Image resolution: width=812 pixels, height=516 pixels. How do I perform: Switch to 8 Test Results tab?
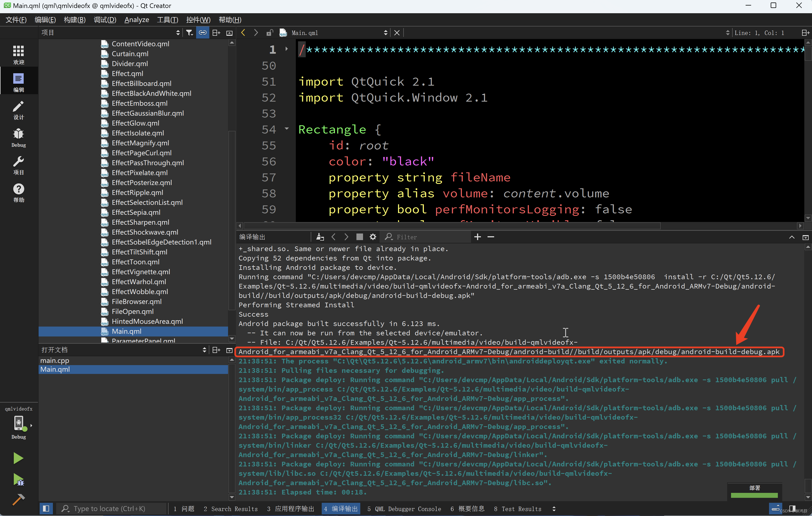click(x=518, y=509)
